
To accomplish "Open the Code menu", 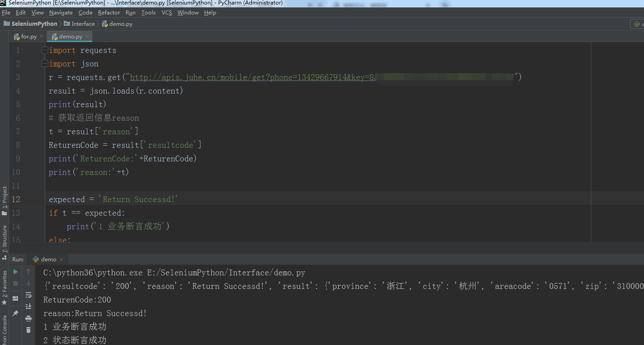I will click(x=85, y=13).
